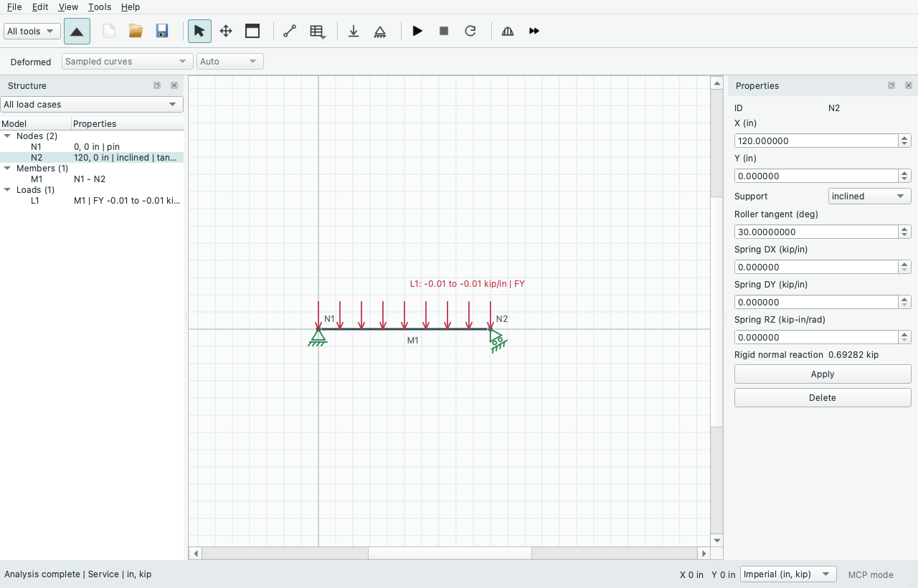Open the All tools dropdown
The image size is (918, 588).
click(x=32, y=32)
